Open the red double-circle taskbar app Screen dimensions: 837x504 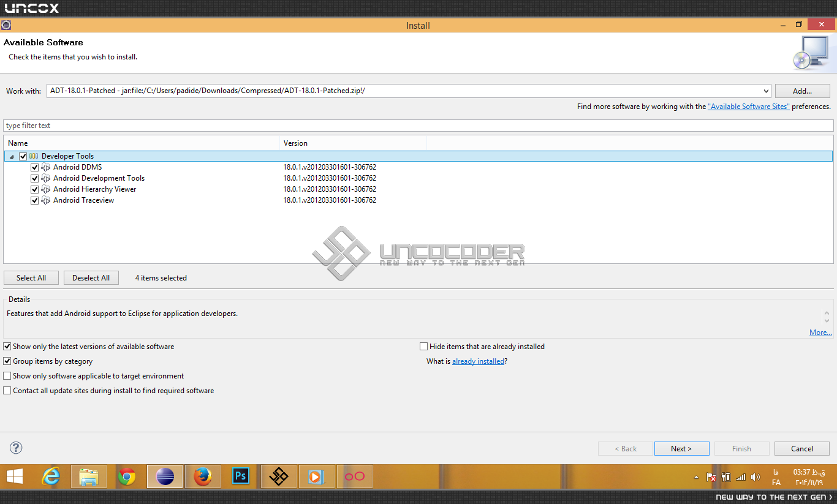click(355, 476)
